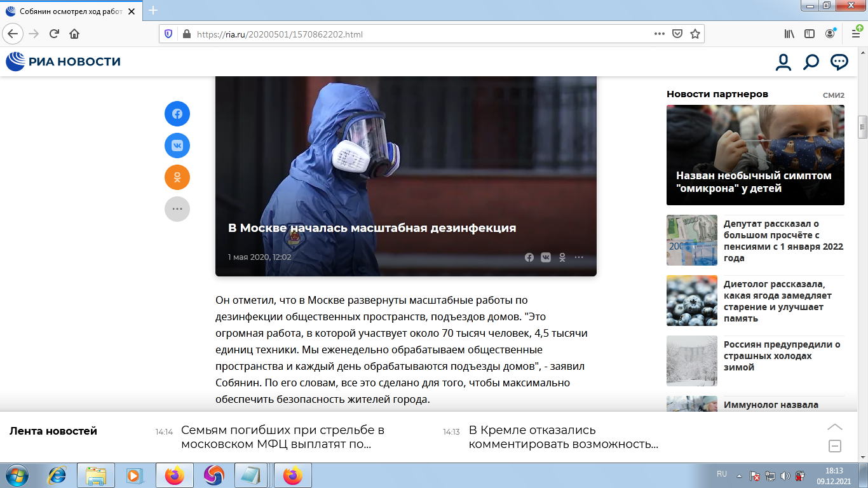This screenshot has height=488, width=868.
Task: Open page actions three-dot menu in address bar
Action: 660,34
